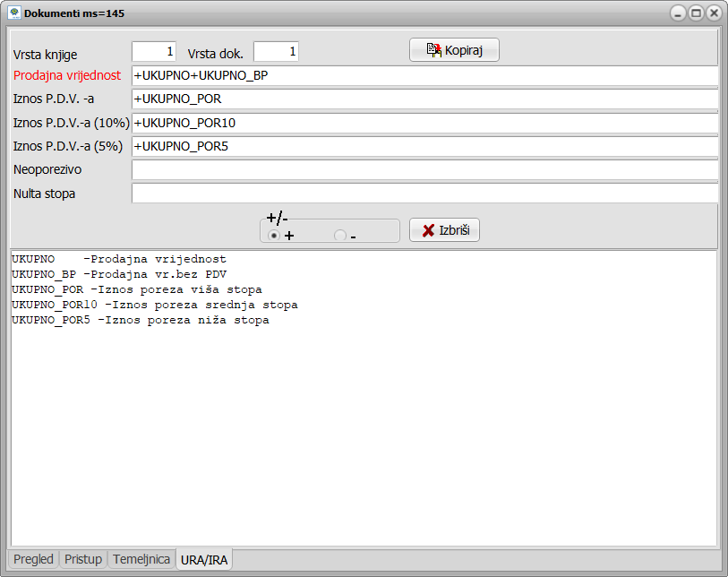Minimize the Dokumenti window
The width and height of the screenshot is (728, 577).
[678, 13]
